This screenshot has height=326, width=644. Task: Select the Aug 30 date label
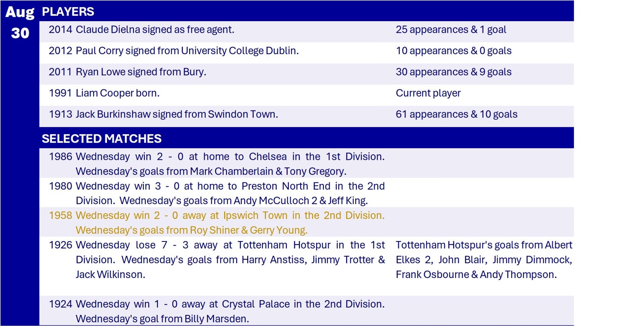click(x=20, y=22)
